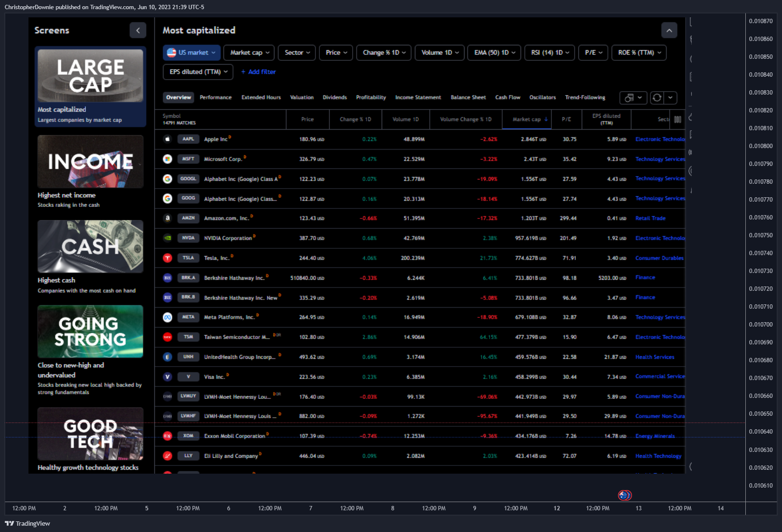Click the UnitedHealth logo icon

pos(167,357)
